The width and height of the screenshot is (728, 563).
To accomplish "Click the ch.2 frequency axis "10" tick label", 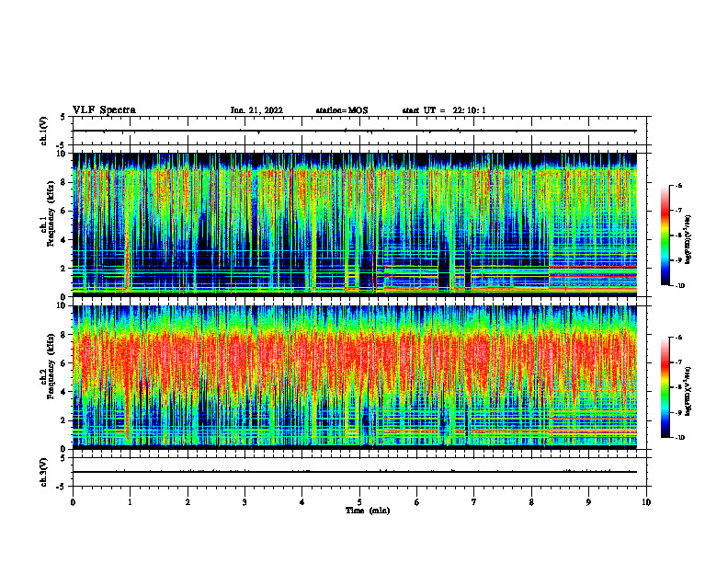I will tap(63, 305).
